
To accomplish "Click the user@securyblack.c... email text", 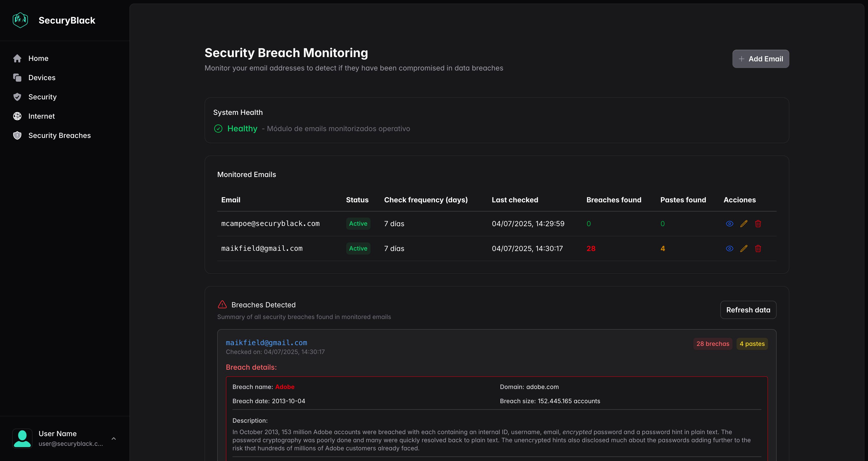I will 71,444.
